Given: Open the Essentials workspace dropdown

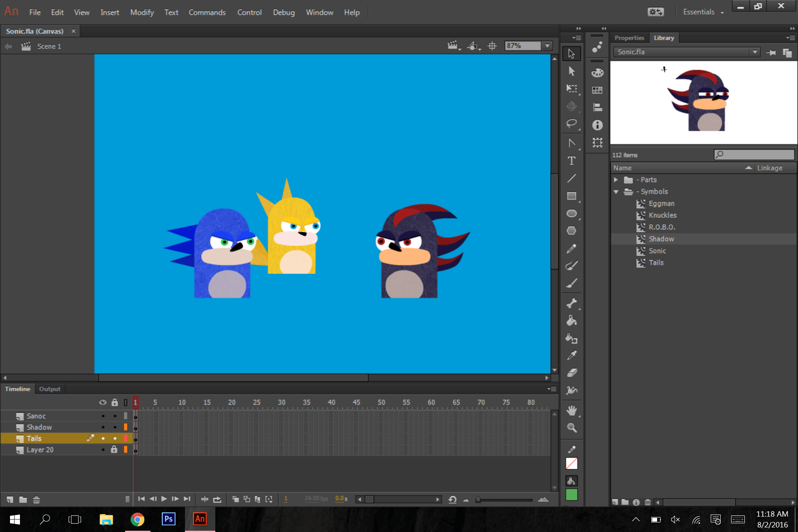Looking at the screenshot, I should pyautogui.click(x=703, y=12).
